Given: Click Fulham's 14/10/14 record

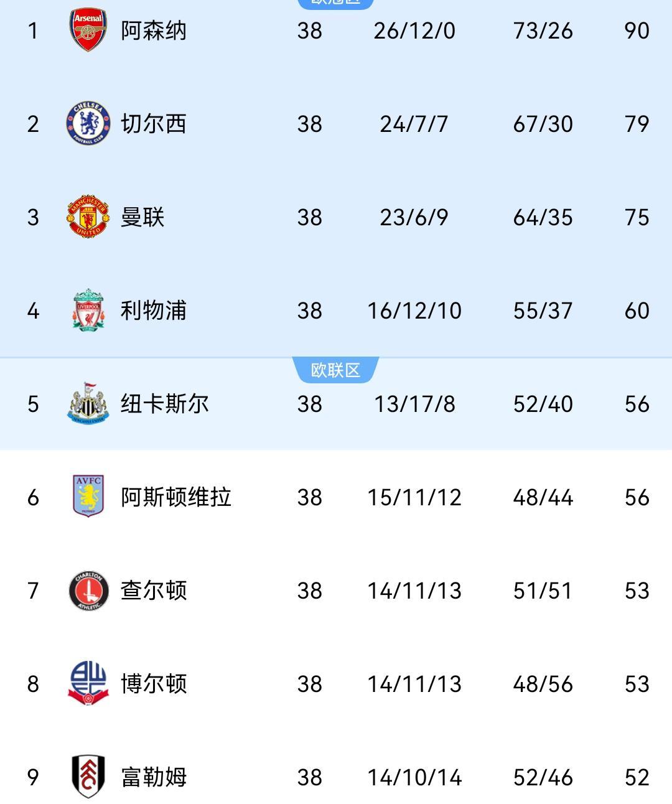Looking at the screenshot, I should click(x=414, y=777).
